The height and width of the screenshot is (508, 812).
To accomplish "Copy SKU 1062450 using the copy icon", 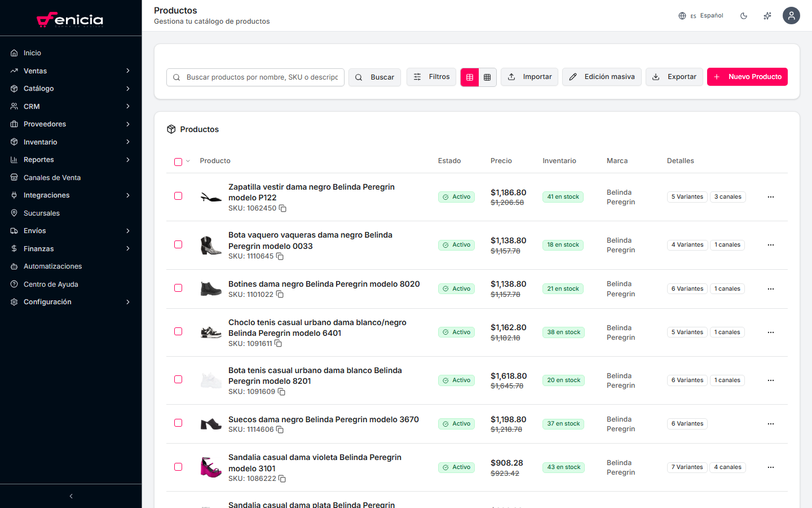I will coord(283,208).
